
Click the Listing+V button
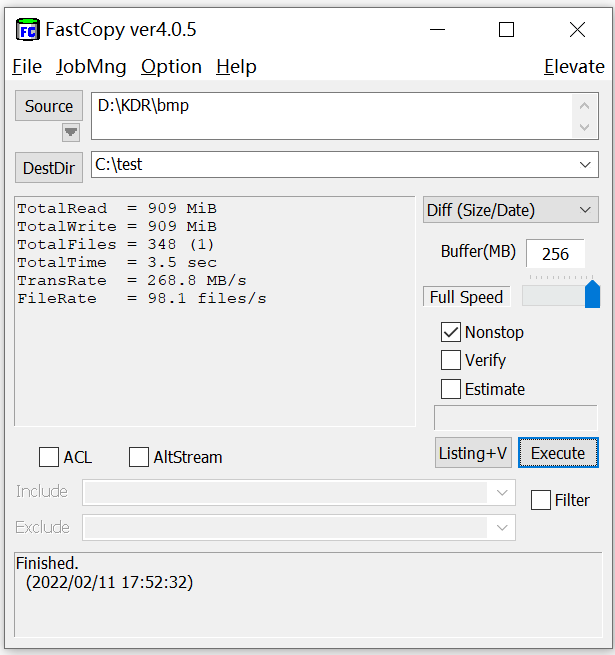pos(473,453)
